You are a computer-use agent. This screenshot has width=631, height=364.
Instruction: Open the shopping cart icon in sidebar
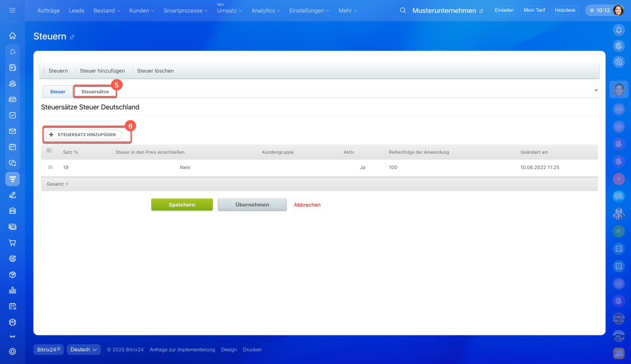[x=12, y=242]
